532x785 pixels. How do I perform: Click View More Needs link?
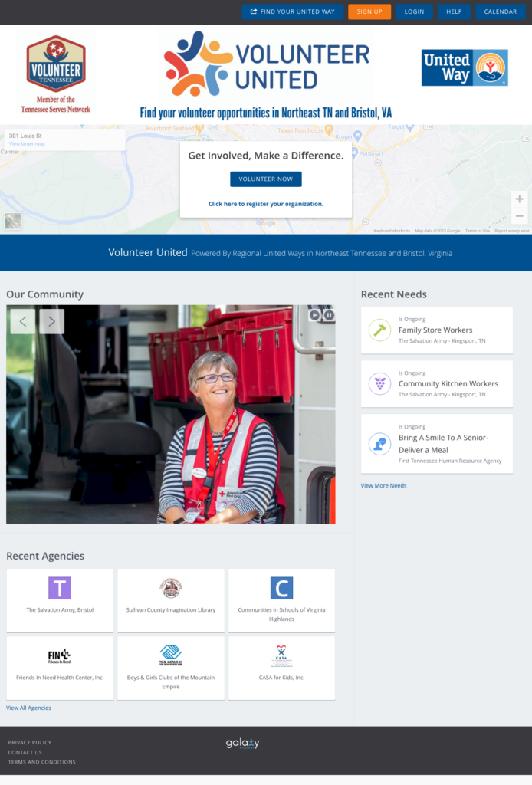coord(383,485)
